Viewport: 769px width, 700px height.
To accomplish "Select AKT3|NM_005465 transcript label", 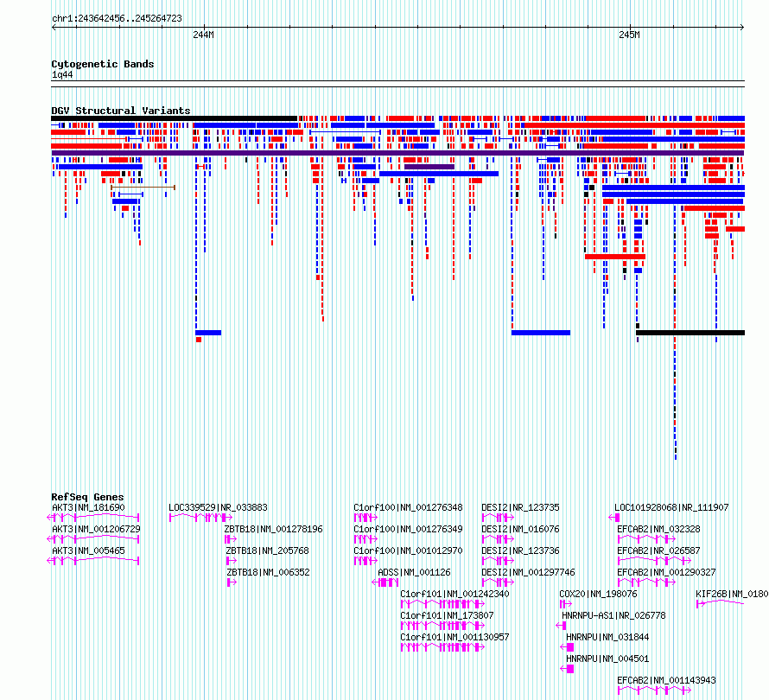I will coord(88,550).
